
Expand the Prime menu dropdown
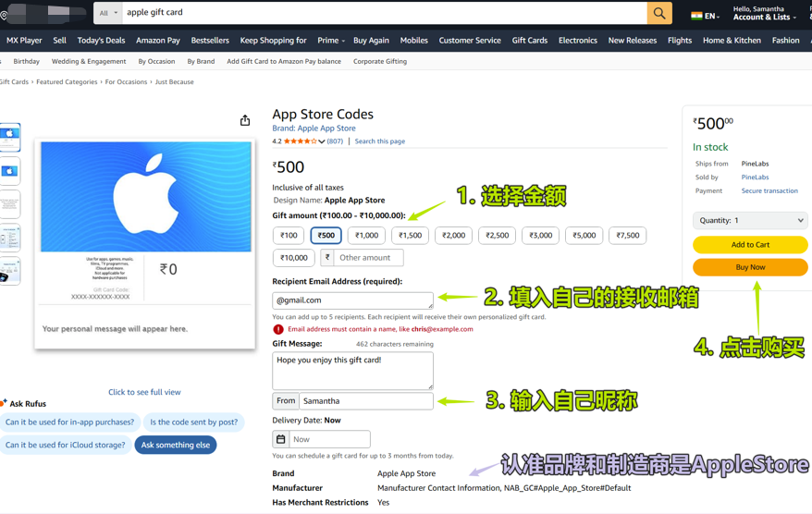click(x=331, y=41)
